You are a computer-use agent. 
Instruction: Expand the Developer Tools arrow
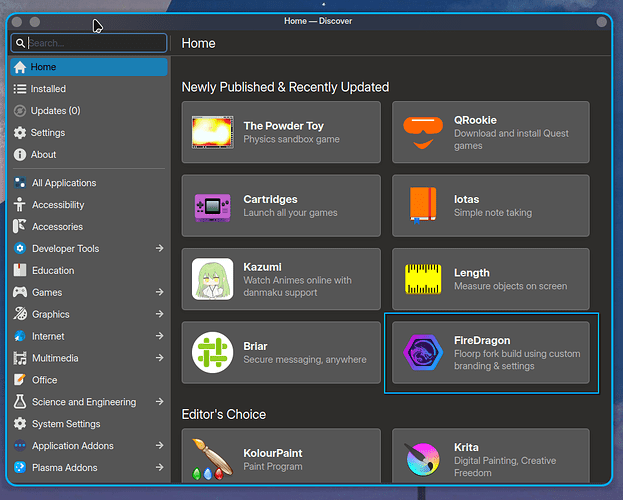tap(159, 248)
